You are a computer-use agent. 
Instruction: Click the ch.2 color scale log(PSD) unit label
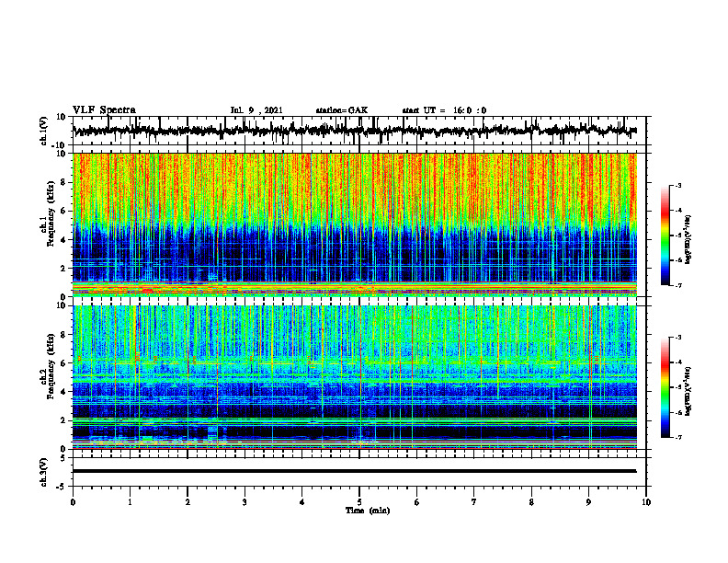click(x=688, y=392)
